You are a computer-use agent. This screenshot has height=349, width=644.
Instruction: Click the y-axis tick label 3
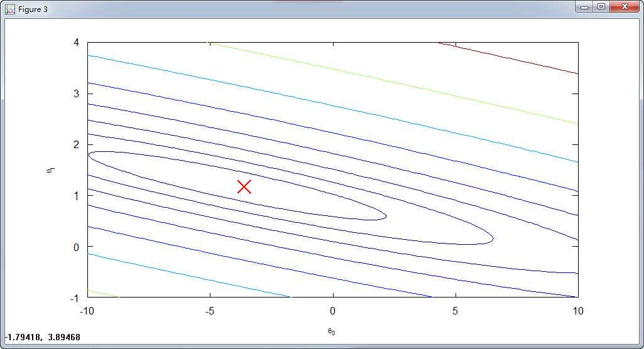(x=77, y=94)
